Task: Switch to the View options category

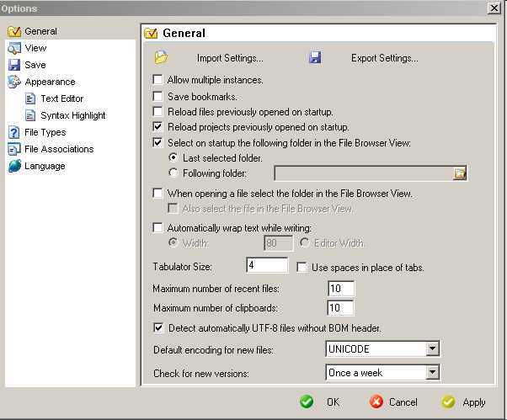Action: click(x=35, y=48)
